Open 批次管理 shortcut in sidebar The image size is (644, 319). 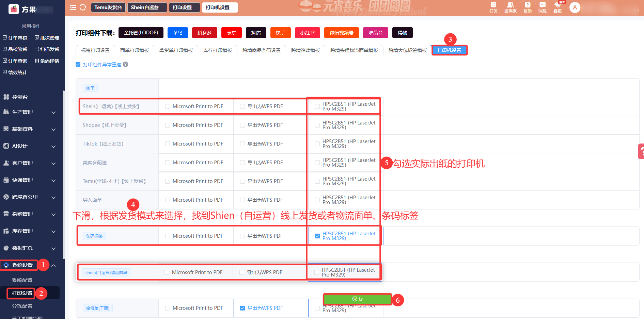(x=47, y=38)
